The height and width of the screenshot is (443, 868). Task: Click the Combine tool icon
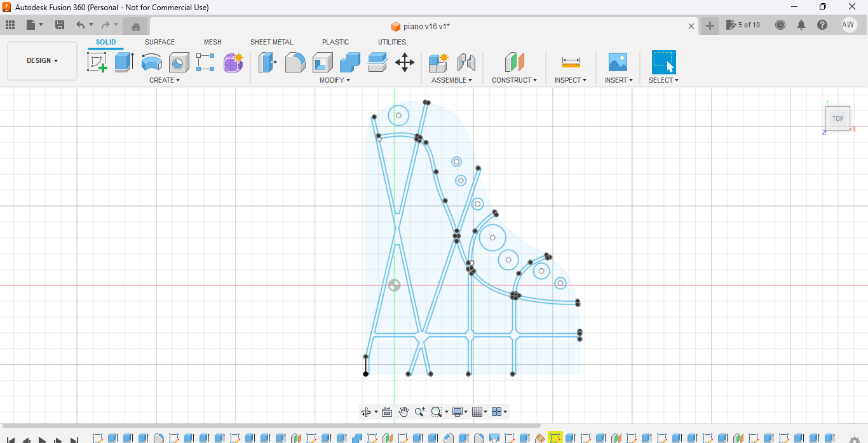coord(349,62)
